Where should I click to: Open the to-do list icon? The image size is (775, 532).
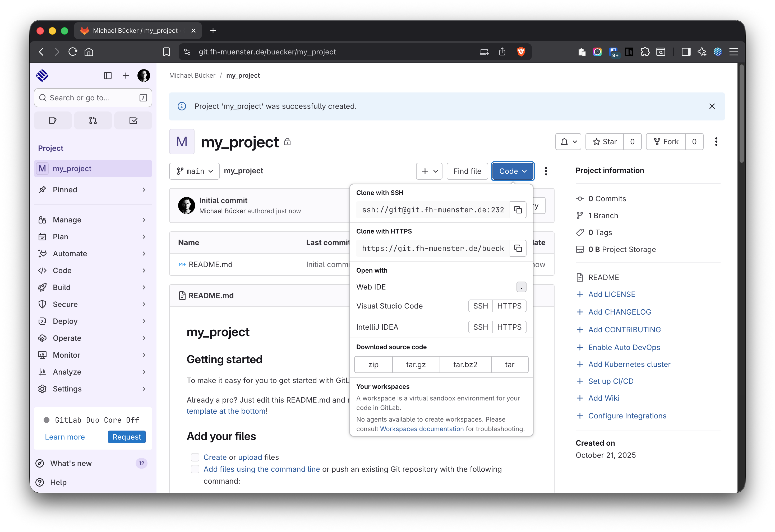coord(133,120)
